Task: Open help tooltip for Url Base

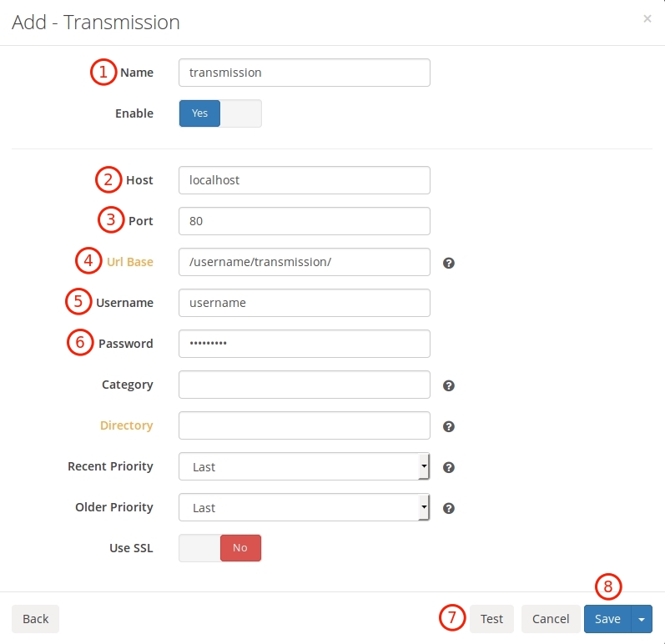Action: [x=448, y=263]
